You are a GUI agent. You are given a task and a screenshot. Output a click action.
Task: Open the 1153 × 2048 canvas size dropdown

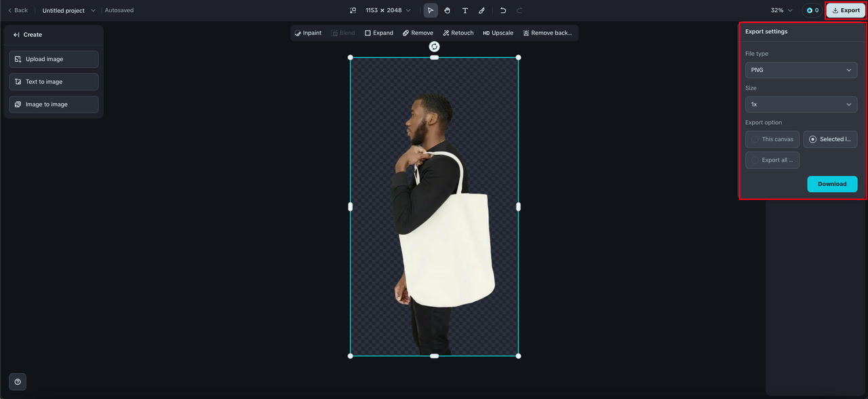pos(389,10)
